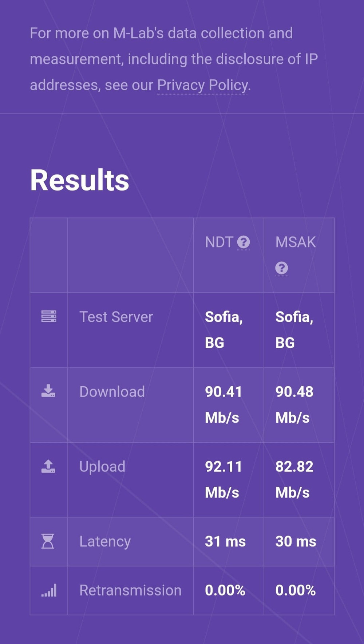Viewport: 364px width, 644px height.
Task: Select the MSAK column header text
Action: [x=296, y=242]
